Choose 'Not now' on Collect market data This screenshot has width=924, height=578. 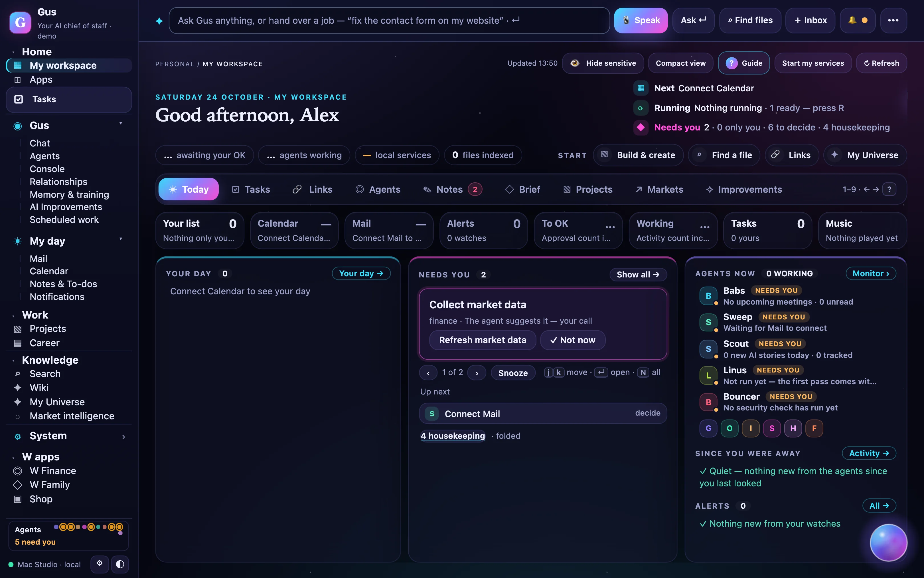pos(573,340)
